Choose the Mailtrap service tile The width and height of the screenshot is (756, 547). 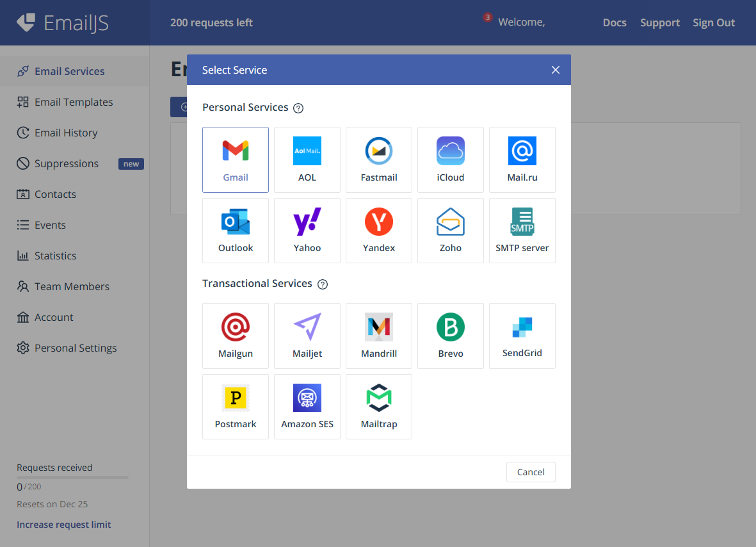(379, 407)
